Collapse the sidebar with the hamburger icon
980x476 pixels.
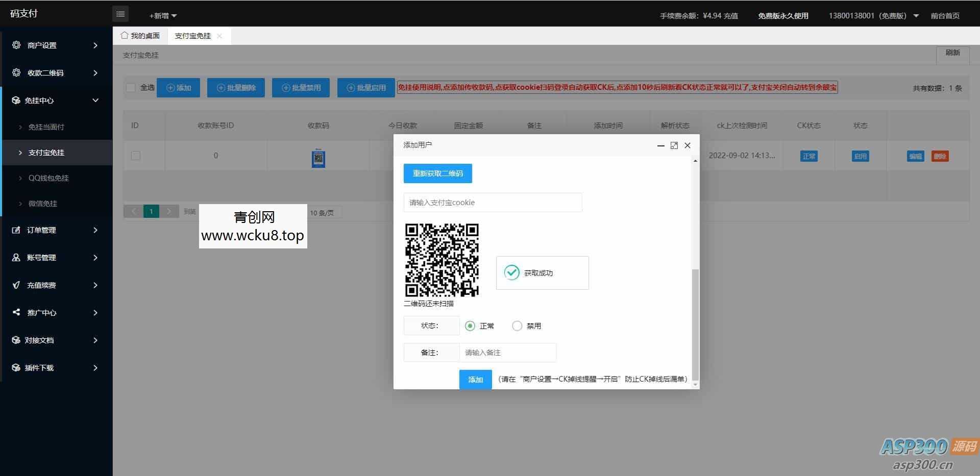(120, 14)
